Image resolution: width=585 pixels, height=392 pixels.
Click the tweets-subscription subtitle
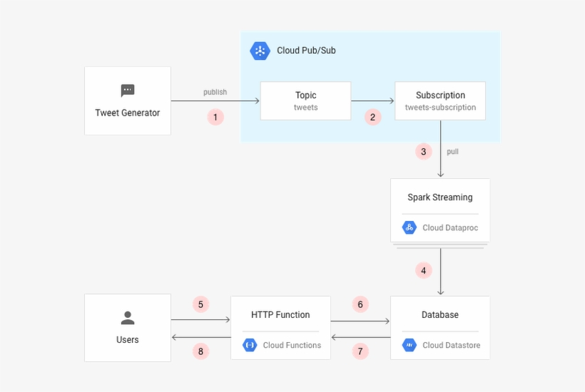coord(440,108)
